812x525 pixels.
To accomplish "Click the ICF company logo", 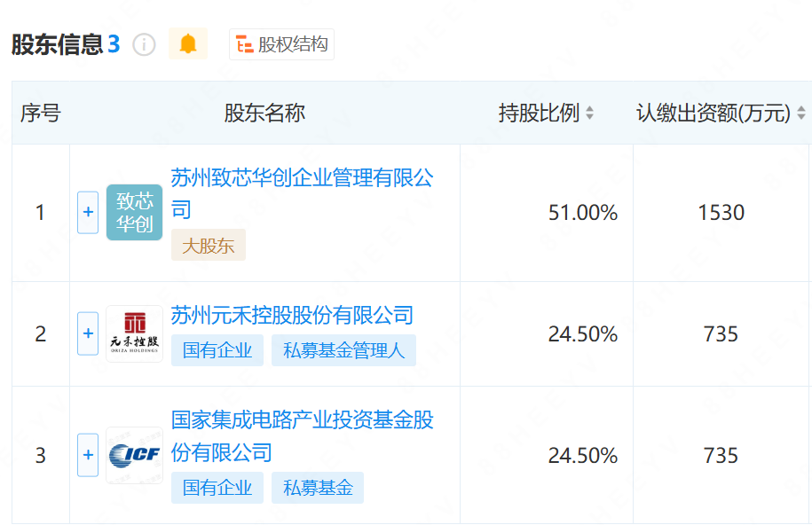I will 135,455.
